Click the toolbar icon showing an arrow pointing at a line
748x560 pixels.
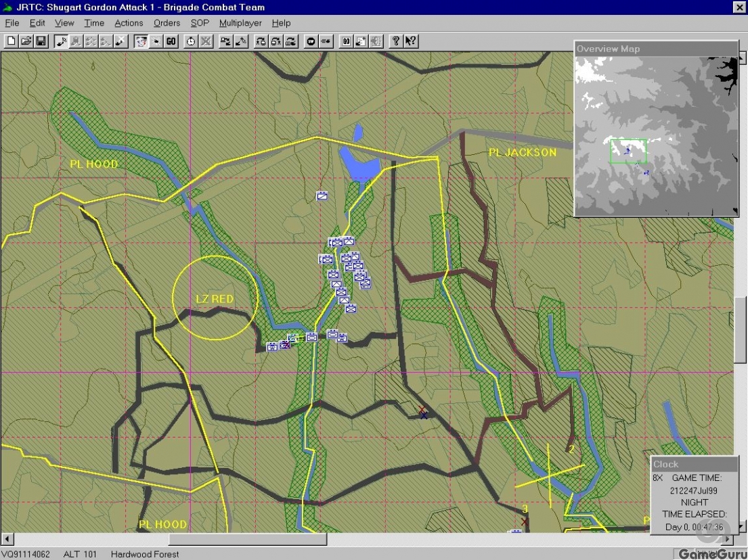pos(326,41)
